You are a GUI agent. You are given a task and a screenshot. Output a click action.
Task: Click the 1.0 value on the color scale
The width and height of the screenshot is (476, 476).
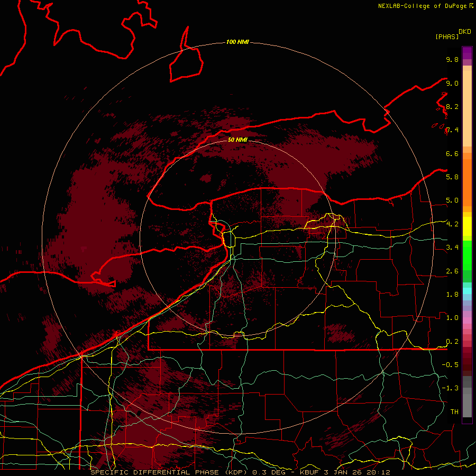[x=452, y=318]
